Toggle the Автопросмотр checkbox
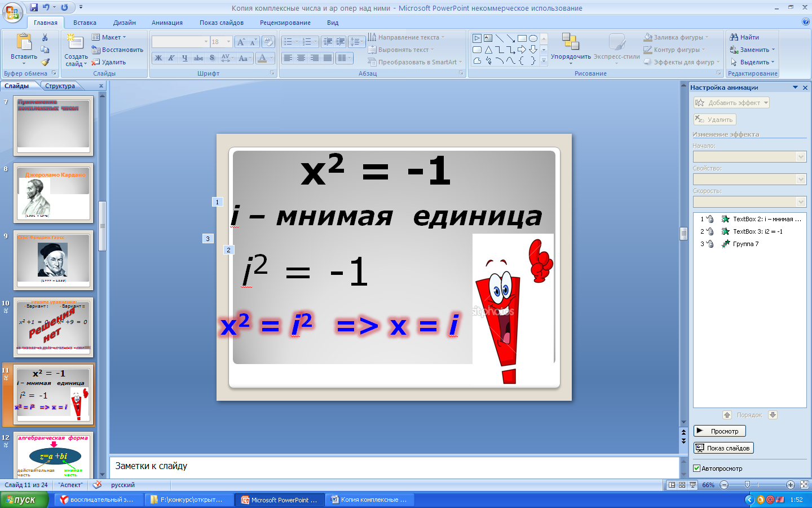The height and width of the screenshot is (508, 812). tap(696, 468)
